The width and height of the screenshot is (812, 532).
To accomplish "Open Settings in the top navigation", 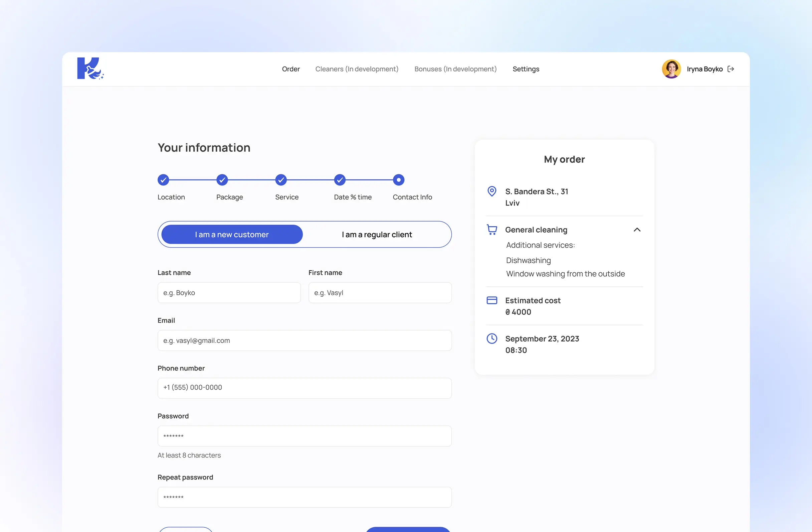I will 526,69.
